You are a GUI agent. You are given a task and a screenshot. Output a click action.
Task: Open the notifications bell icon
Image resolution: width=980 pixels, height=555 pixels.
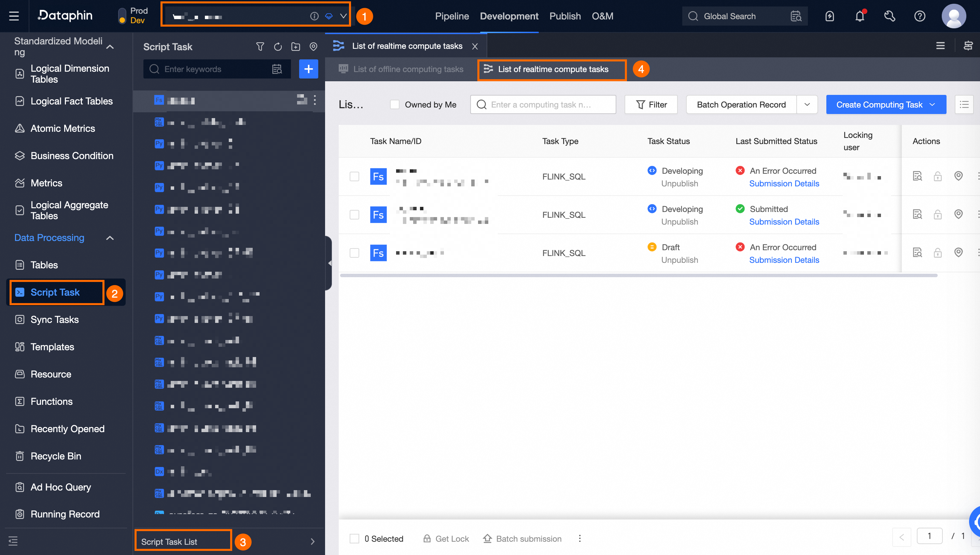(859, 16)
